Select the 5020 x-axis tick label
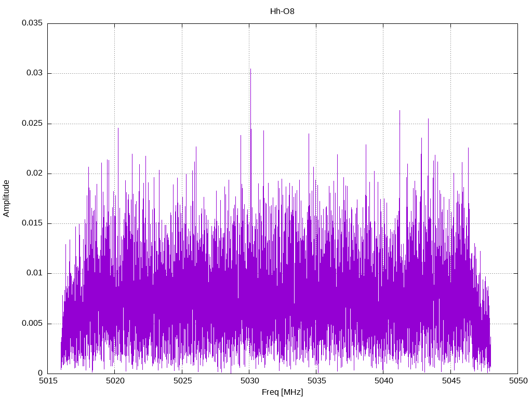This screenshot has width=532, height=399. pyautogui.click(x=114, y=381)
